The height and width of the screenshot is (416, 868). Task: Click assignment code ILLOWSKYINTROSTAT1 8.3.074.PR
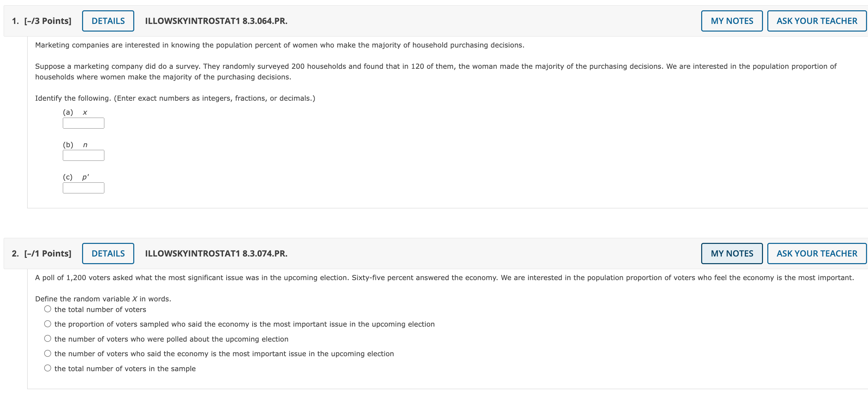click(x=216, y=254)
